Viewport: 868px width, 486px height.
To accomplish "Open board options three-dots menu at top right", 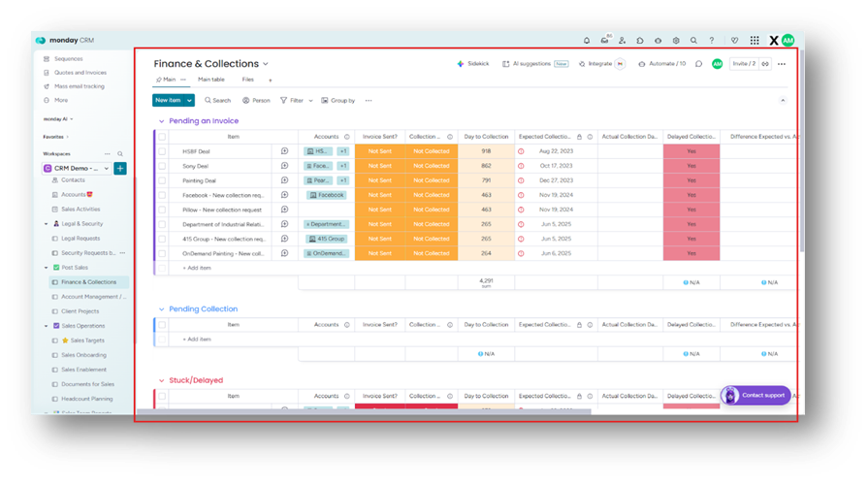I will (782, 64).
